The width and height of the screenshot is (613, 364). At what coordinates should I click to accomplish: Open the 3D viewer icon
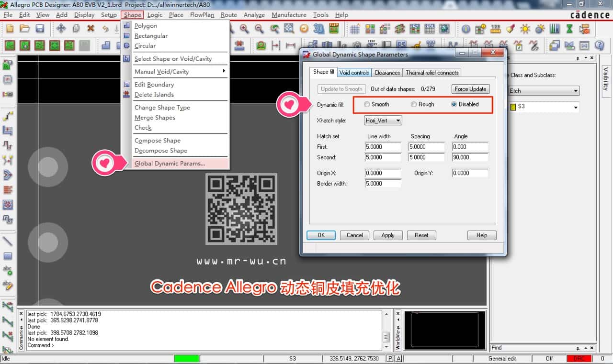pyautogui.click(x=319, y=29)
